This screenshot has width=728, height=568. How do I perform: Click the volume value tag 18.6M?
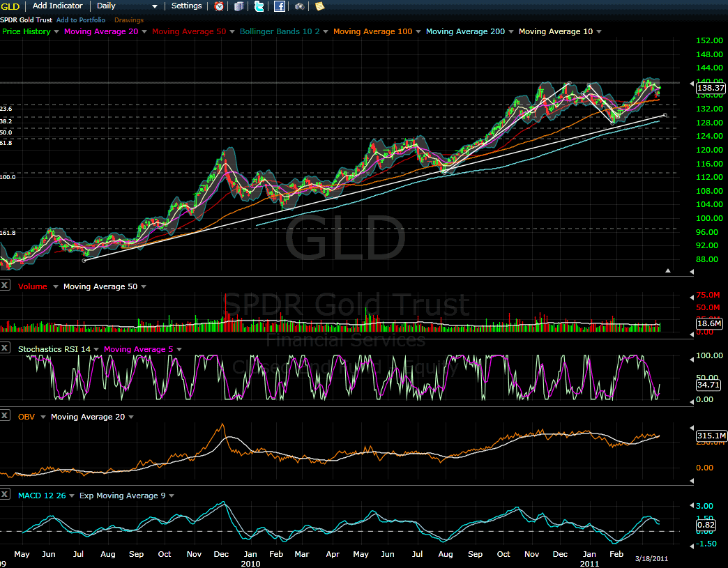(x=709, y=323)
